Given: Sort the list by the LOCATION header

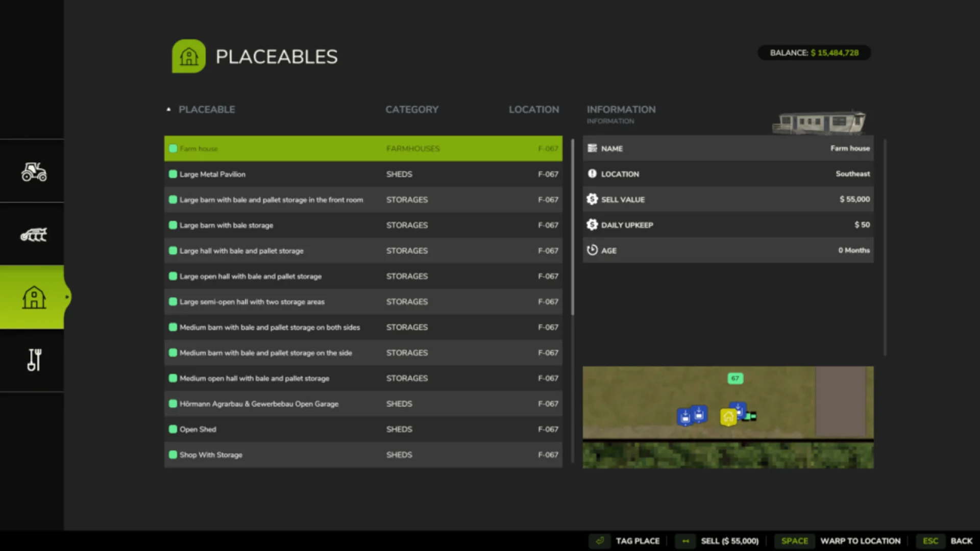Looking at the screenshot, I should (533, 109).
